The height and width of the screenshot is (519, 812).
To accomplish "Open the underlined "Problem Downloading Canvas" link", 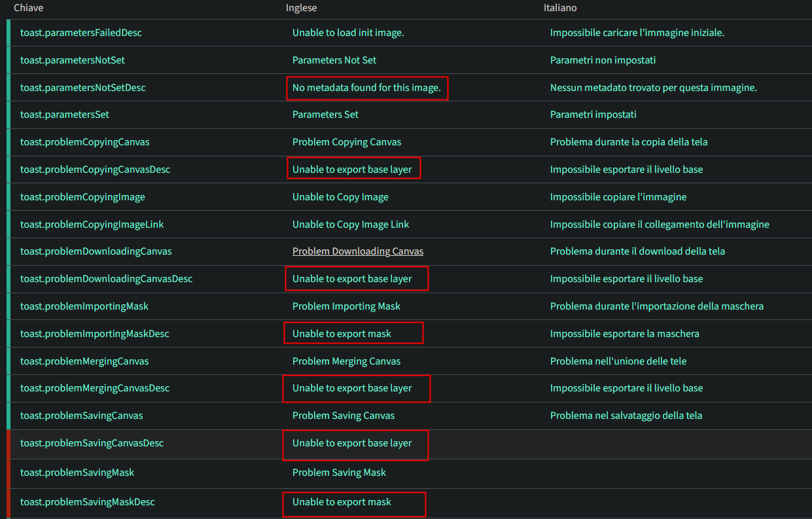I will pyautogui.click(x=357, y=251).
